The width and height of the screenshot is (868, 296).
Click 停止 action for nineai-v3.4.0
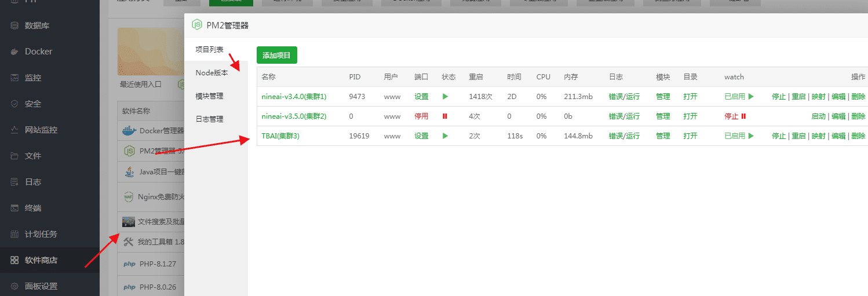tap(779, 97)
